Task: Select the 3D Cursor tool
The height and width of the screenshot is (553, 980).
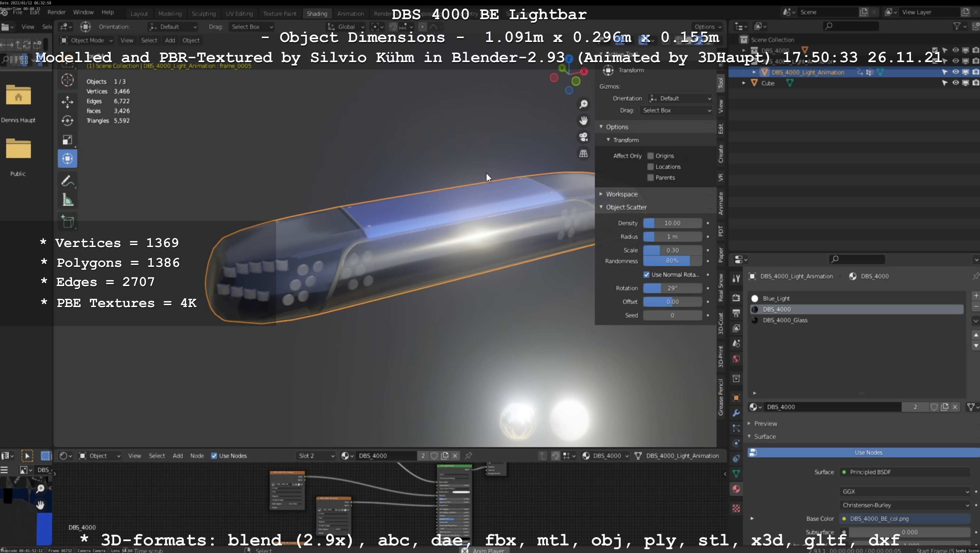Action: click(x=67, y=80)
